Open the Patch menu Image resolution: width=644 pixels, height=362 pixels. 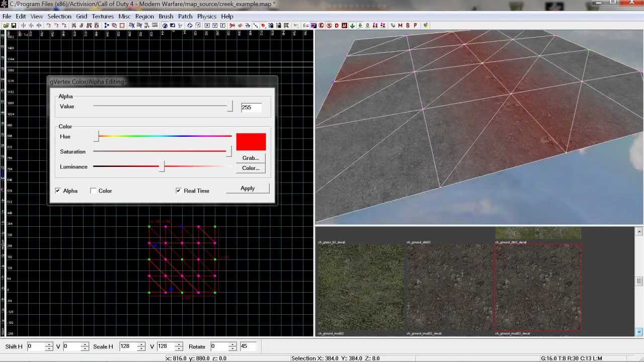[185, 16]
